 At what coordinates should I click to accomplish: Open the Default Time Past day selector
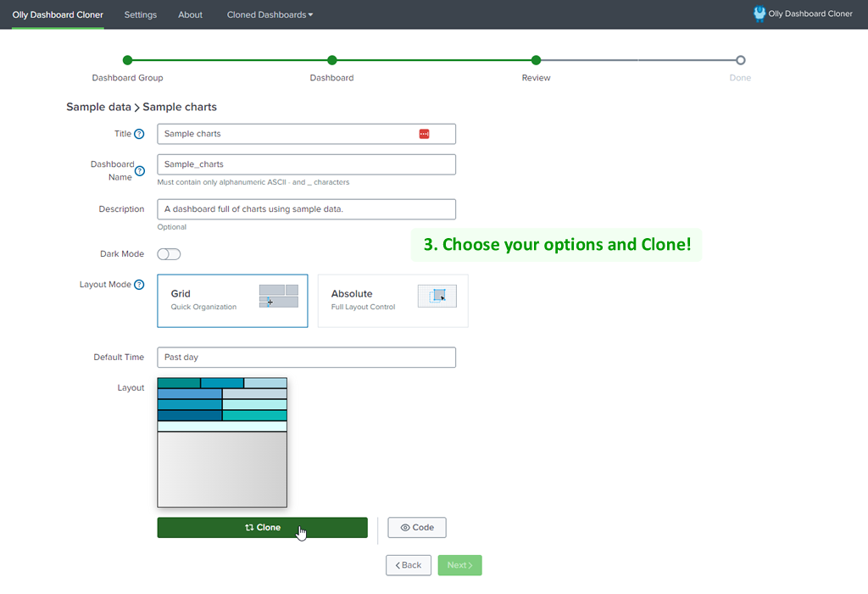point(307,358)
